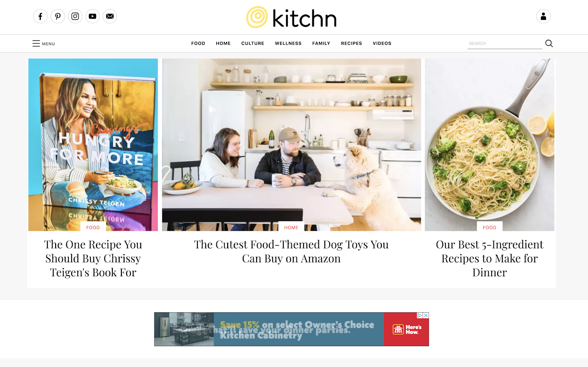Click the SEARCH input field
The image size is (588, 367).
pyautogui.click(x=505, y=43)
